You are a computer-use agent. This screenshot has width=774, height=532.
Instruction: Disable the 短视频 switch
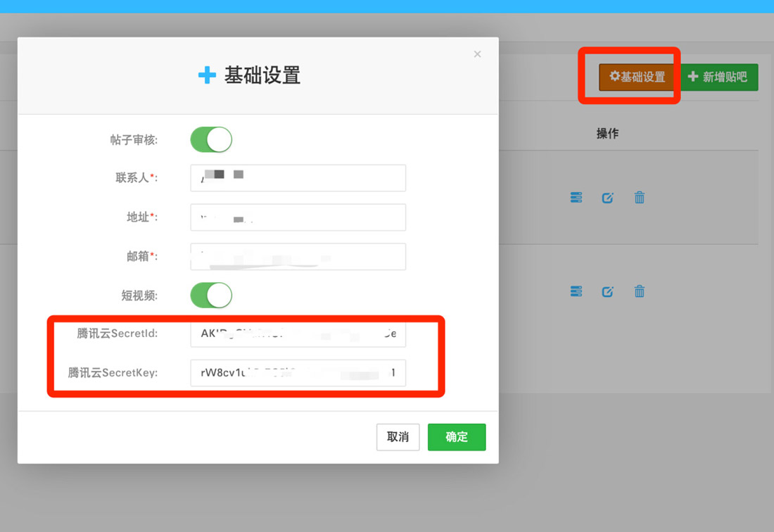[x=211, y=295]
